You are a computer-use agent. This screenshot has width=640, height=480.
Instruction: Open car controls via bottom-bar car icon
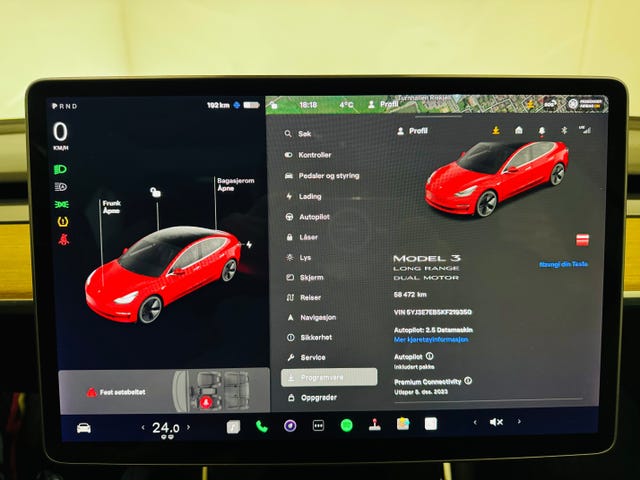84,428
